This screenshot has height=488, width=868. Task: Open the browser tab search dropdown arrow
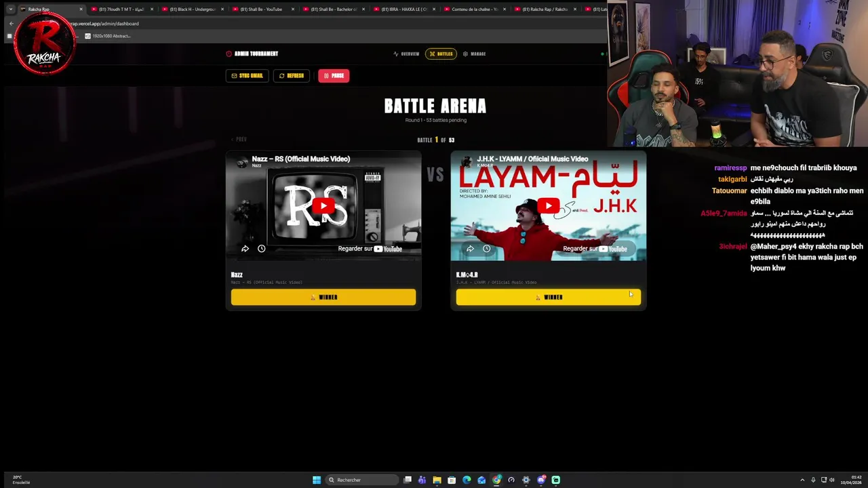[x=10, y=9]
